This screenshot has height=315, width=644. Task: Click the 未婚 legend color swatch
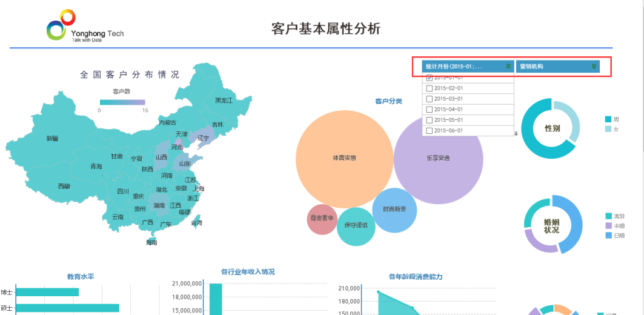[x=609, y=226]
